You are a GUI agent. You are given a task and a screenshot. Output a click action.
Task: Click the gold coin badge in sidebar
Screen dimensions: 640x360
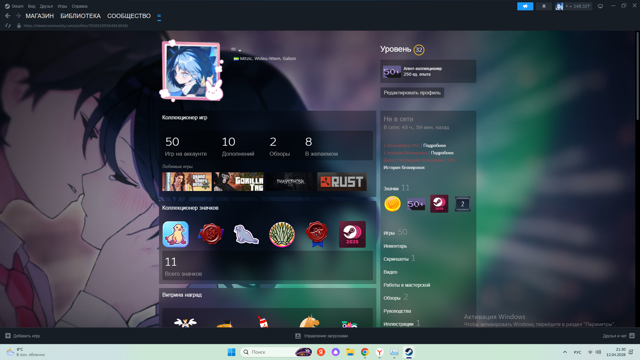(392, 204)
